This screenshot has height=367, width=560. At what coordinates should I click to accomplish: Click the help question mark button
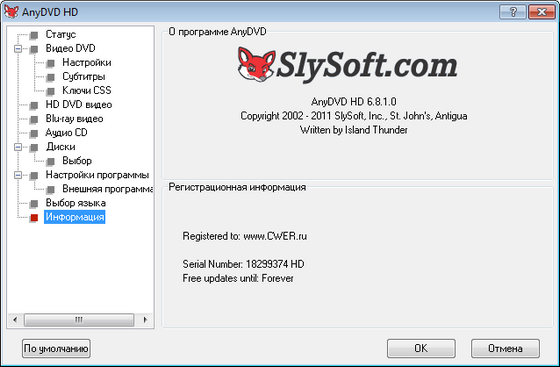[x=512, y=12]
